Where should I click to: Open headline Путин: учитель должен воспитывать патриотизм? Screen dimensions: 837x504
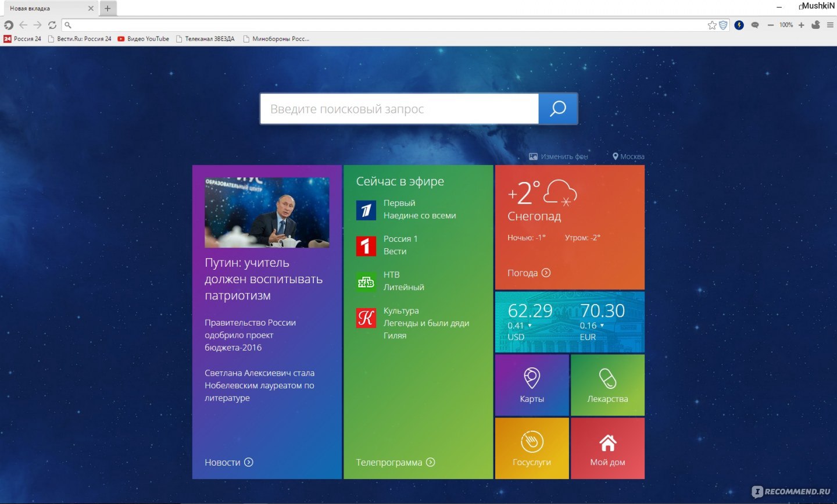pos(263,279)
